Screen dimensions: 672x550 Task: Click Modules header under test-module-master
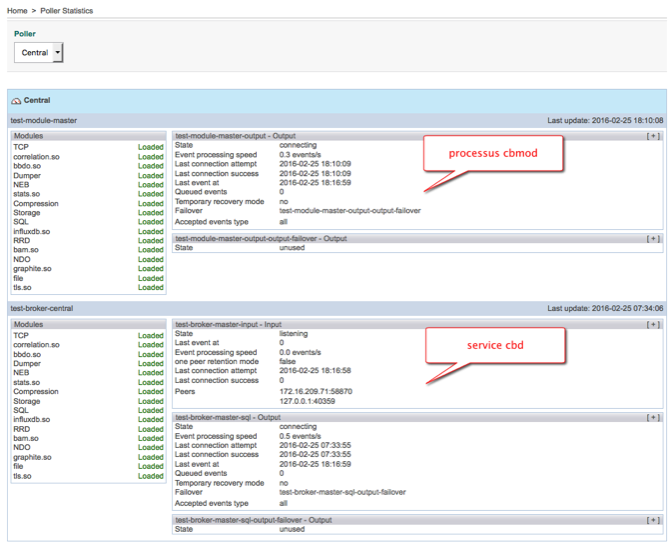coord(28,135)
